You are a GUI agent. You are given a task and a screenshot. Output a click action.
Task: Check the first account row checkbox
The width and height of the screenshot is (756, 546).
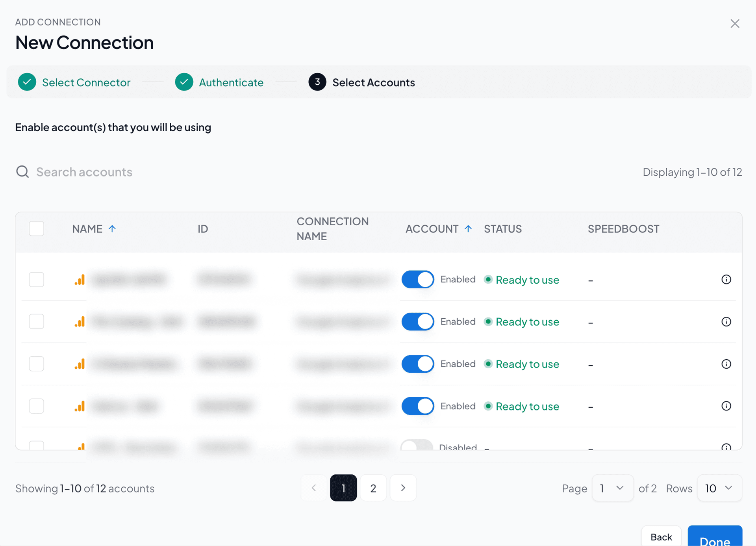tap(36, 279)
